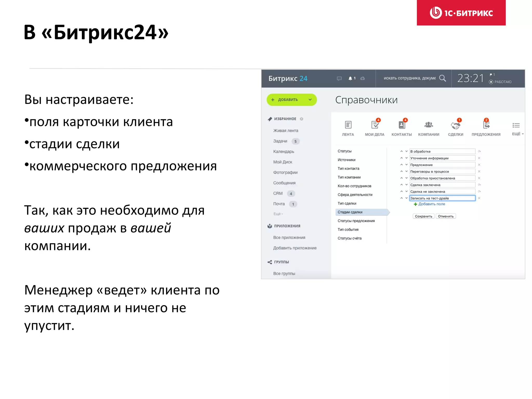Open the chat messages icon in header
The width and height of the screenshot is (532, 399).
339,78
